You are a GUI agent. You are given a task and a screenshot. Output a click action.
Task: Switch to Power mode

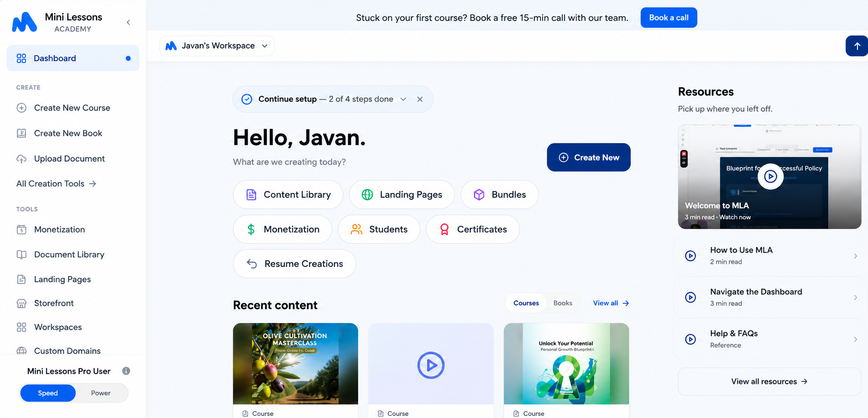pos(101,393)
